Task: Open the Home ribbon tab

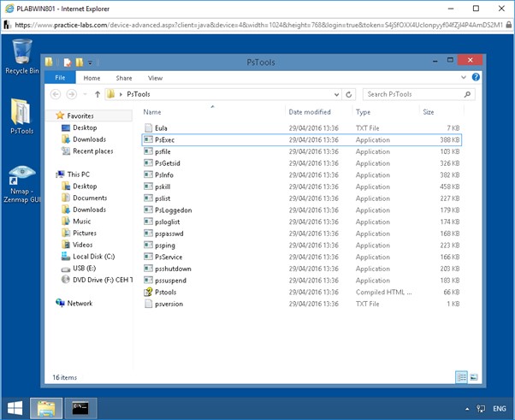Action: pyautogui.click(x=92, y=78)
